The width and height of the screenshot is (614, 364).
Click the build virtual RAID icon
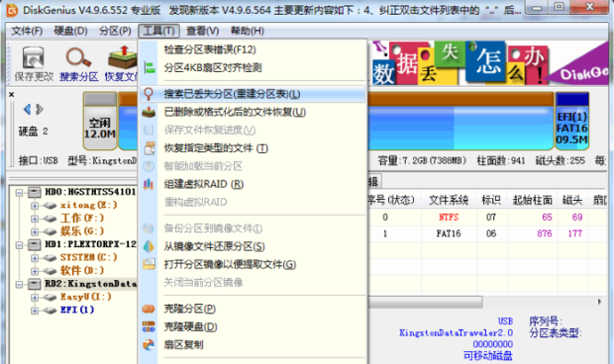click(x=149, y=184)
